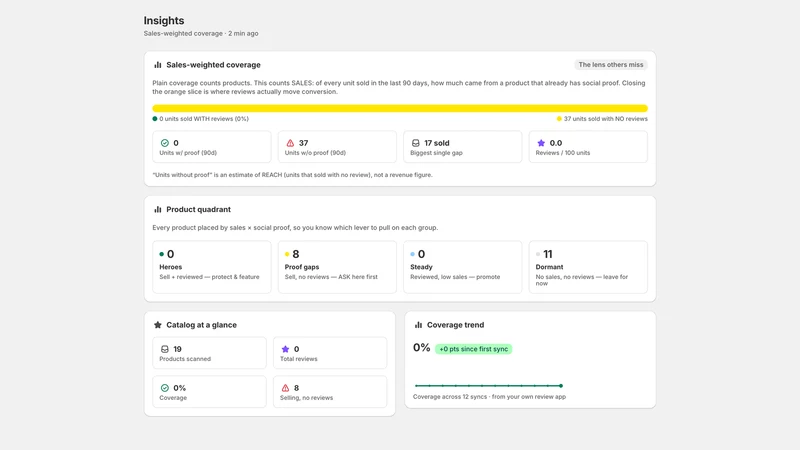800x450 pixels.
Task: Click the box icon in Biggest single gap card
Action: click(x=416, y=143)
